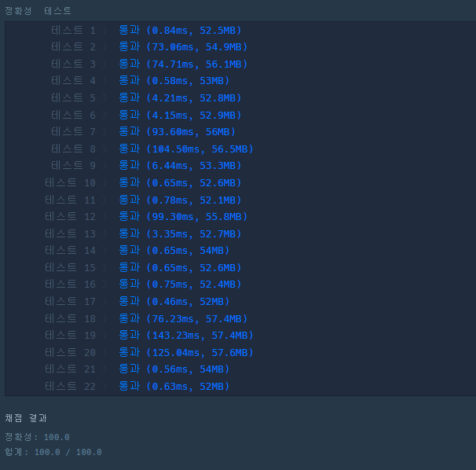Select result of 테스트 16 (0.75ms, 52.4MB)

pyautogui.click(x=180, y=284)
